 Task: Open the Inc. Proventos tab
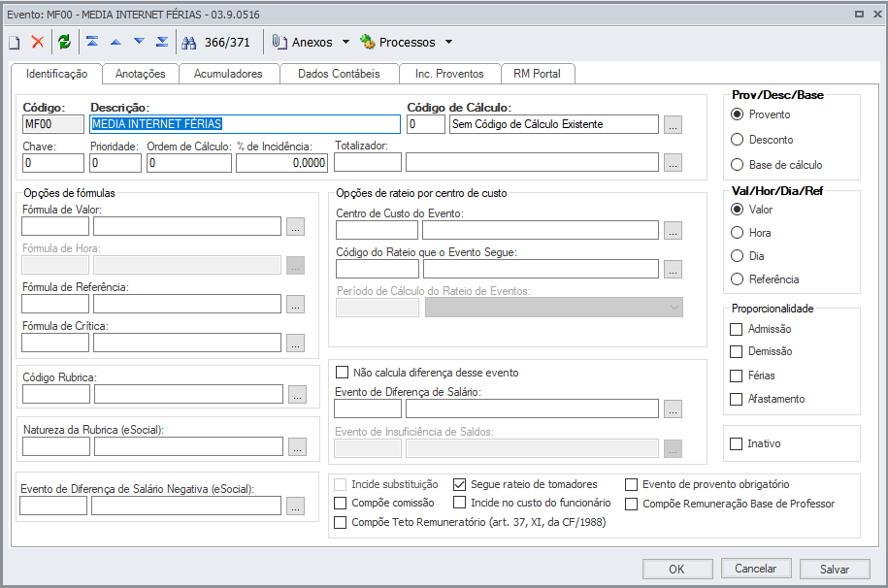449,74
